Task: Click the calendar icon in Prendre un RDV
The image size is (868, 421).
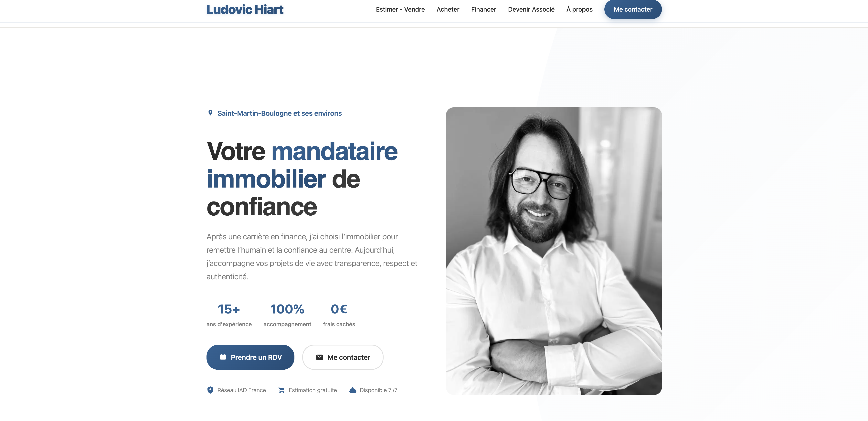Action: tap(223, 357)
